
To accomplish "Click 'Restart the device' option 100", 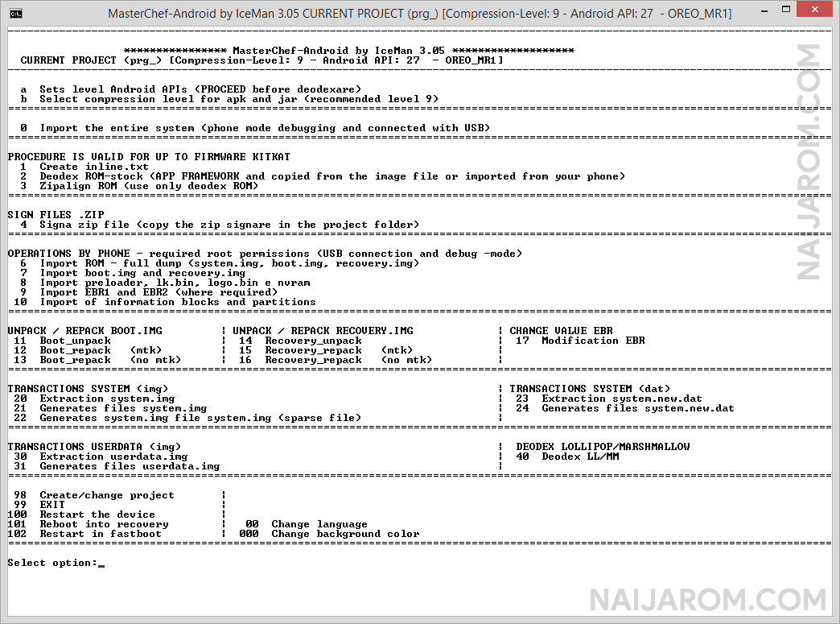I will pyautogui.click(x=81, y=514).
